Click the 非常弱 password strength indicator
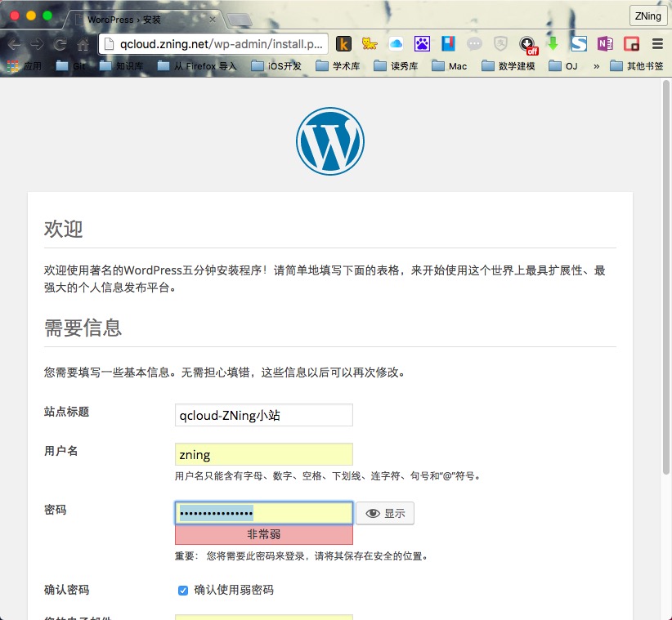The height and width of the screenshot is (620, 672). pyautogui.click(x=263, y=534)
